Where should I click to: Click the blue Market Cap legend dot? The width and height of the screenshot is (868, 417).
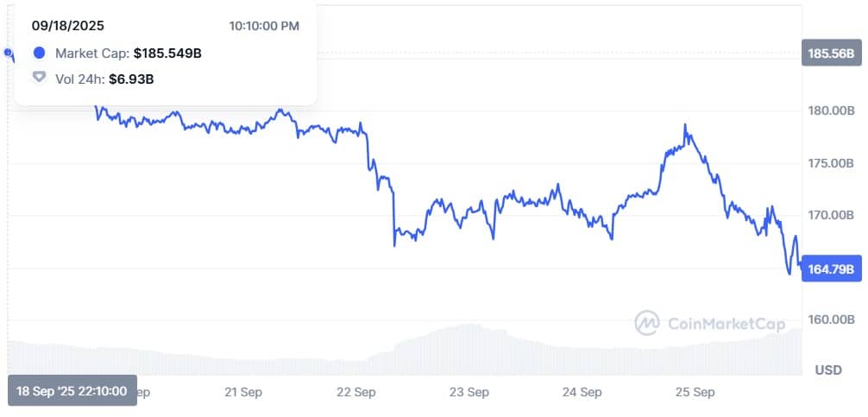39,54
